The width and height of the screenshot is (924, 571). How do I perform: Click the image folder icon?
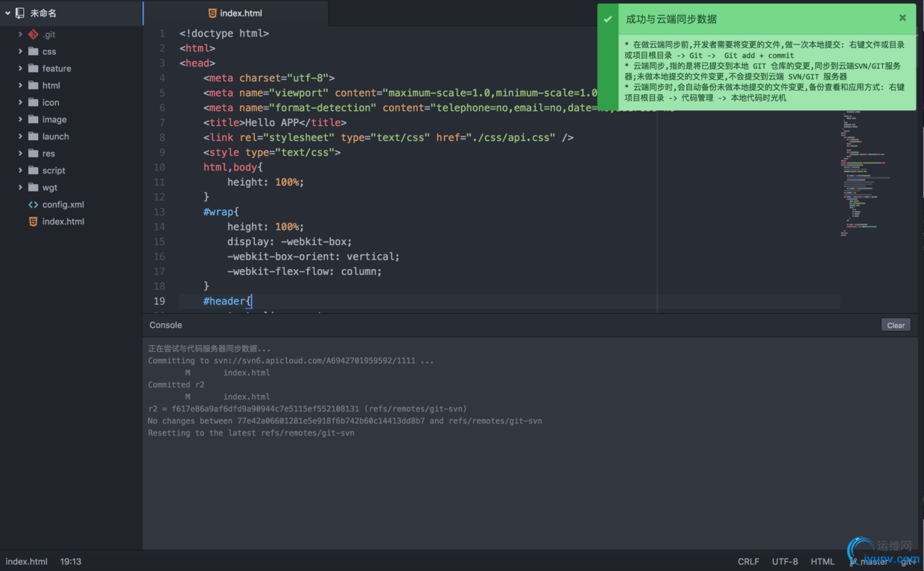33,119
